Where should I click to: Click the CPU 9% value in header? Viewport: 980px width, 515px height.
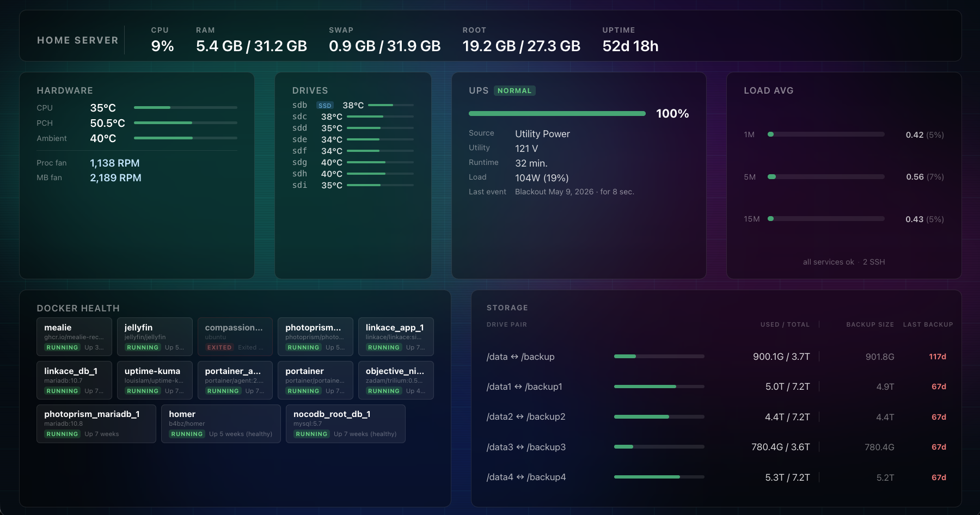coord(162,46)
